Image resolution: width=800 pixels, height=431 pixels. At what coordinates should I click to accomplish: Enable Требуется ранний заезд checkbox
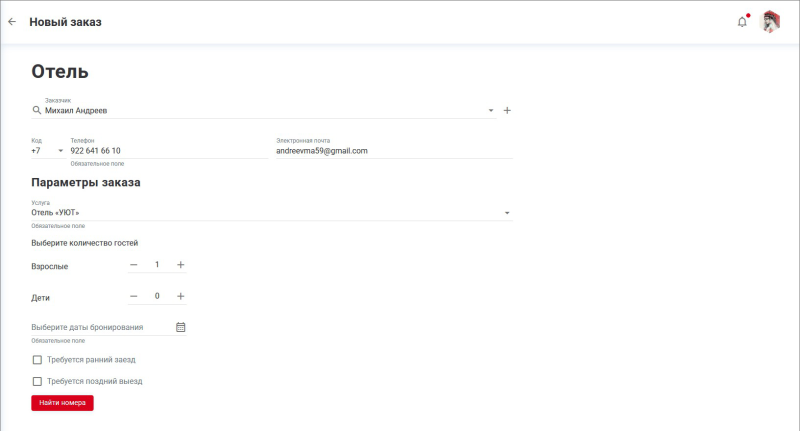tap(37, 359)
